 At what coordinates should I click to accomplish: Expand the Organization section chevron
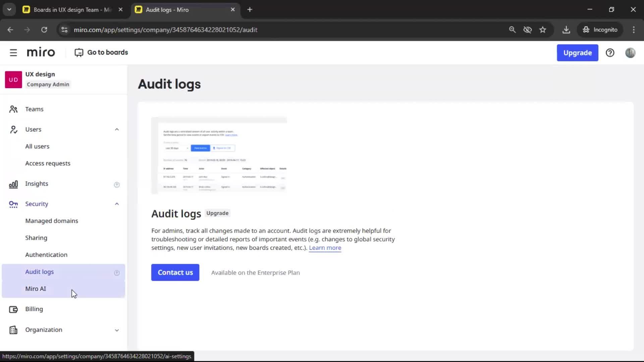(117, 330)
